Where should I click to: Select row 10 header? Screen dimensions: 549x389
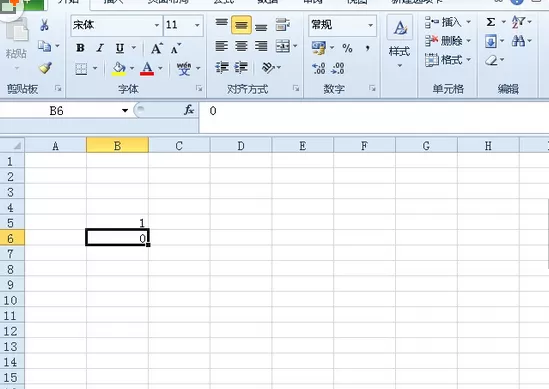click(12, 300)
